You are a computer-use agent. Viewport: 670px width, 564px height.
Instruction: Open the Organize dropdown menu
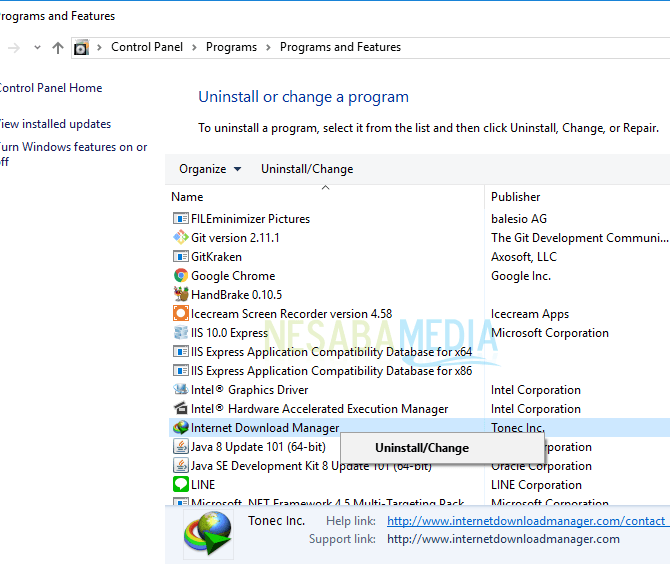click(x=210, y=169)
